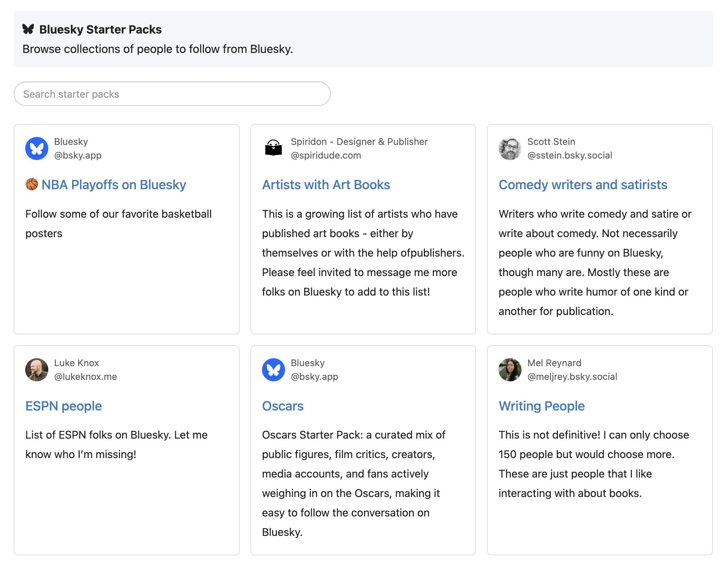
Task: Focus the Search starter packs field
Action: [172, 94]
